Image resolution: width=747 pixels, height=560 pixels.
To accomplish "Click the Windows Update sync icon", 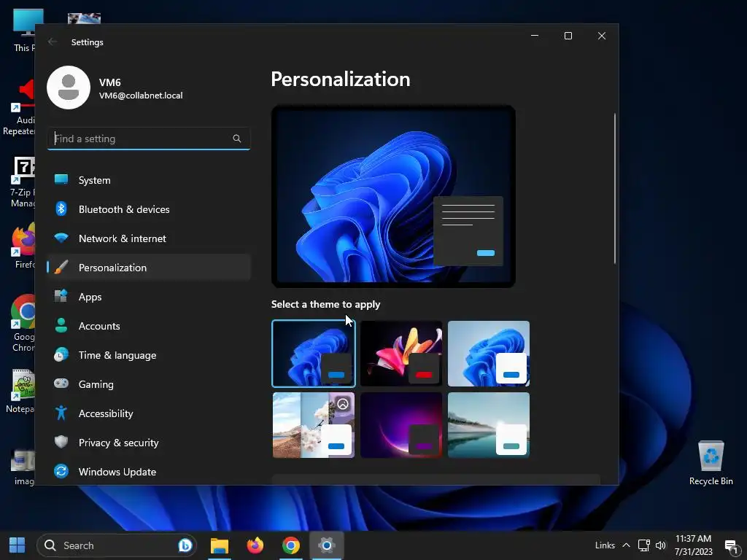I will pos(61,471).
